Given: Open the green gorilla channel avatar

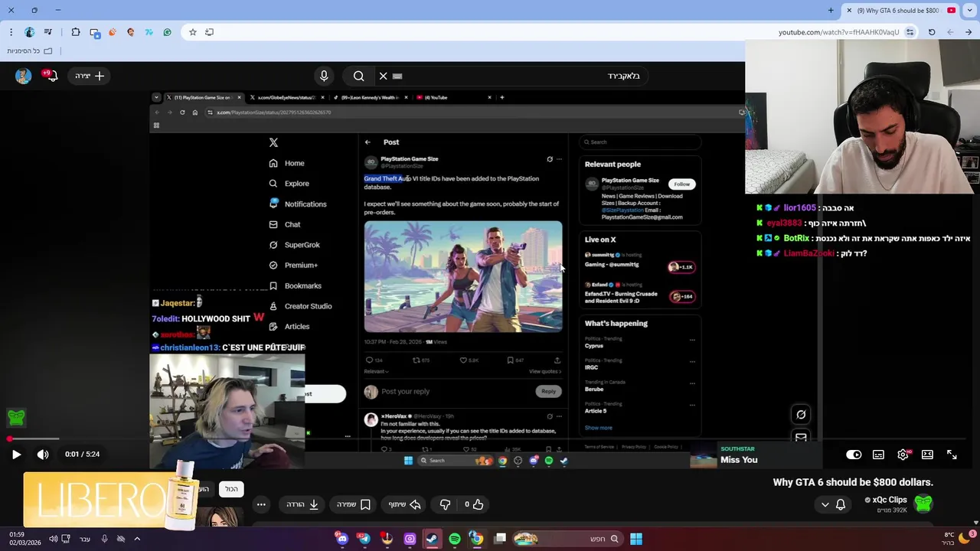Looking at the screenshot, I should pyautogui.click(x=923, y=504).
